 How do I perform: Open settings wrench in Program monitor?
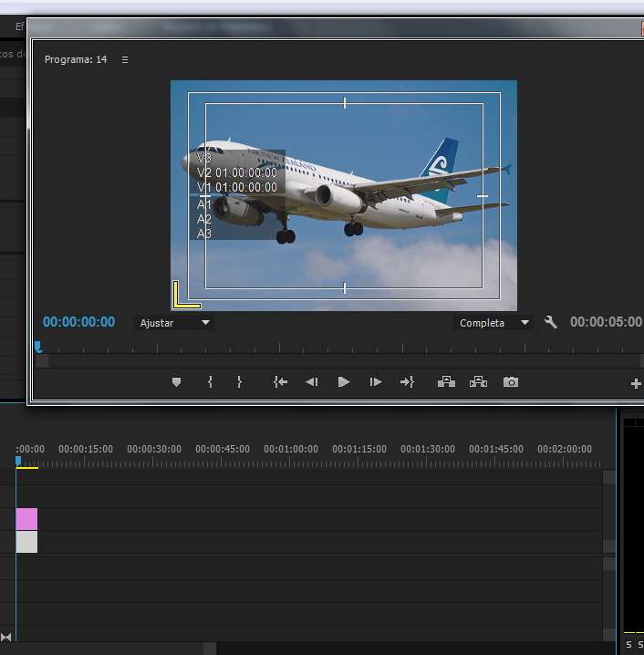coord(550,322)
